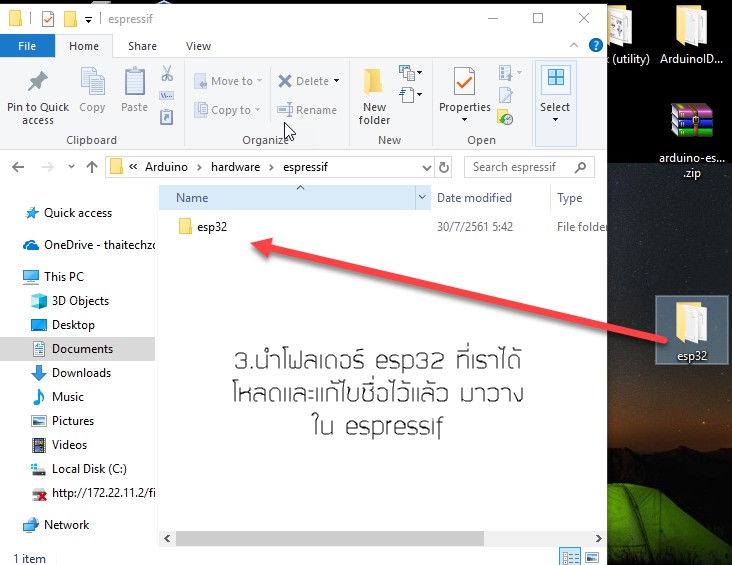Switch to the View ribbon tab

pos(198,46)
